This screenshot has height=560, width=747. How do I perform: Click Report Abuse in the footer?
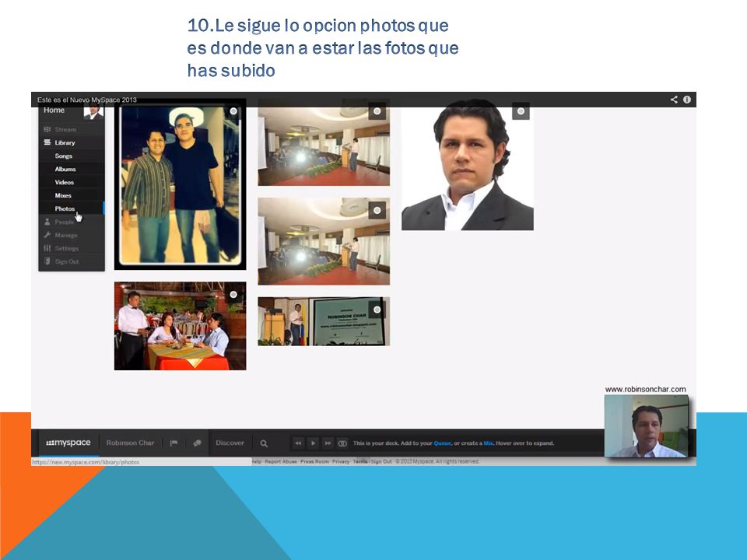281,461
